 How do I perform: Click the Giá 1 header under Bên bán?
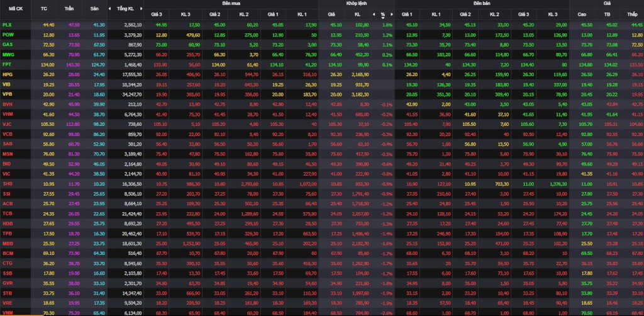tap(407, 14)
